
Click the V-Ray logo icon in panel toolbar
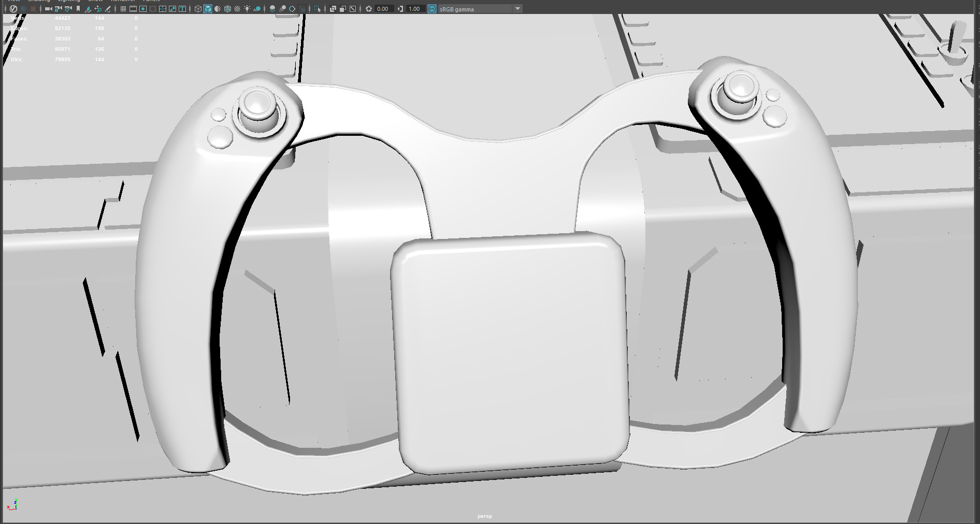(x=13, y=9)
